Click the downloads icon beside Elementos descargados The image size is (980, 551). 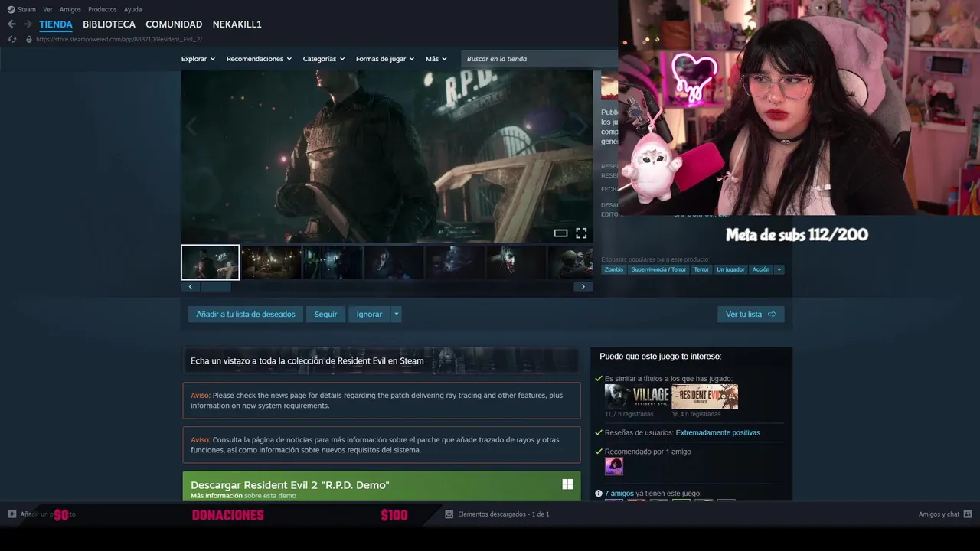click(449, 514)
